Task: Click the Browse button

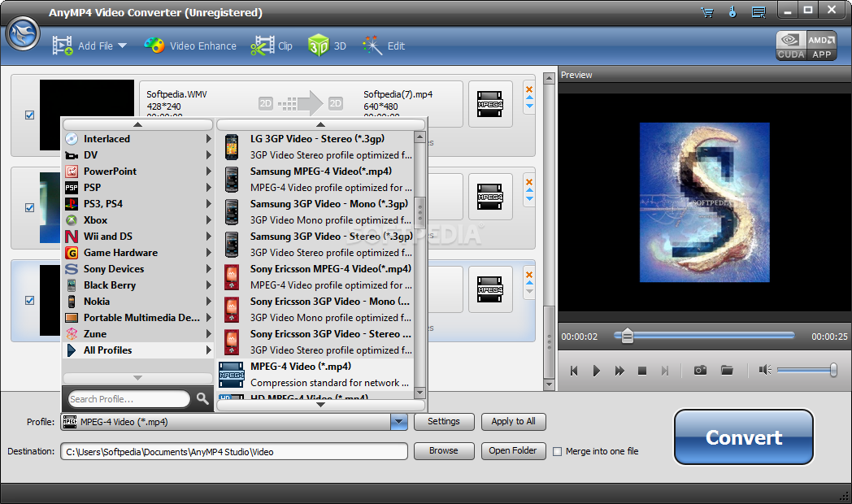Action: click(444, 451)
